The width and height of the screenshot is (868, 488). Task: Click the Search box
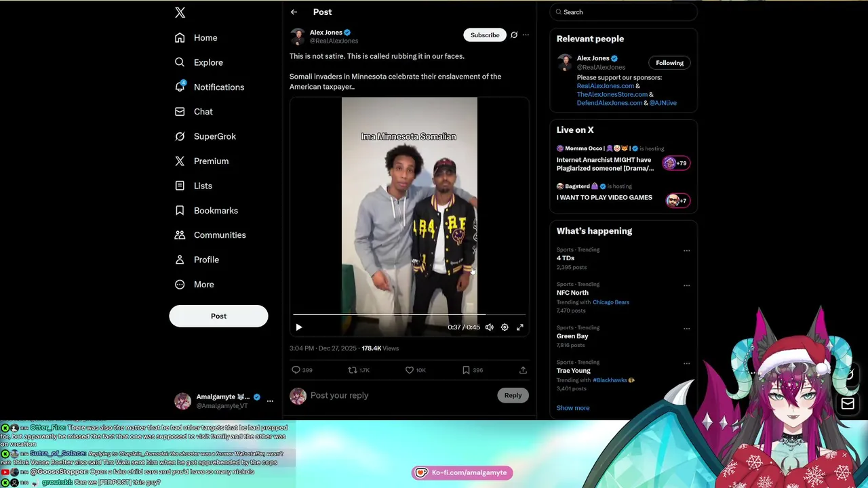tap(623, 12)
